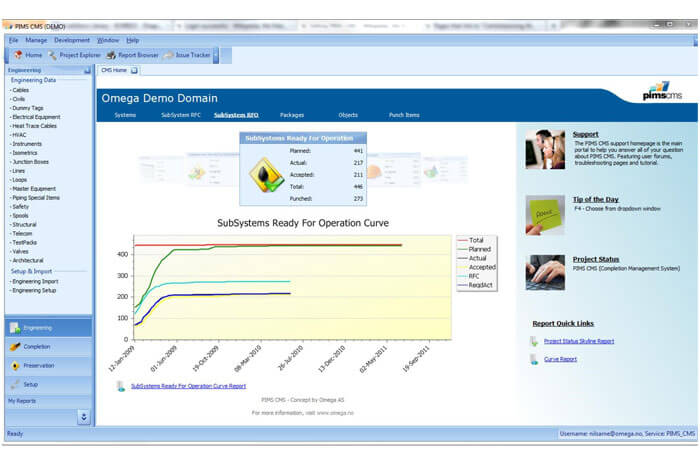Image resolution: width=700 pixels, height=465 pixels.
Task: Click the Home toolbar icon
Action: (18, 55)
